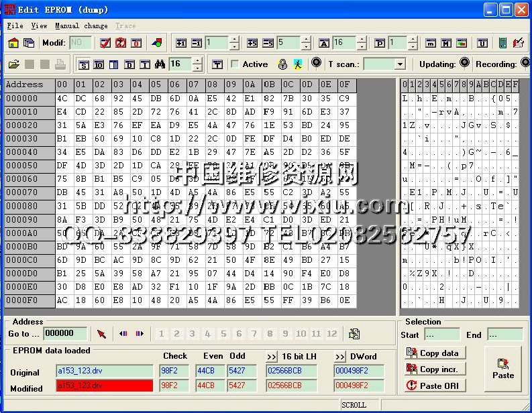Click the >> expander beside 16 bit LH
Viewport: 532px width, 413px height.
pos(272,357)
